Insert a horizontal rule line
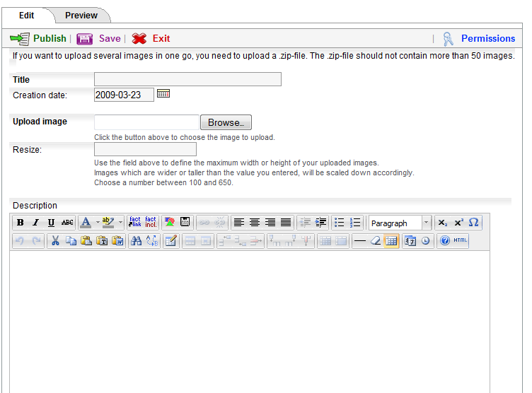 tap(359, 241)
